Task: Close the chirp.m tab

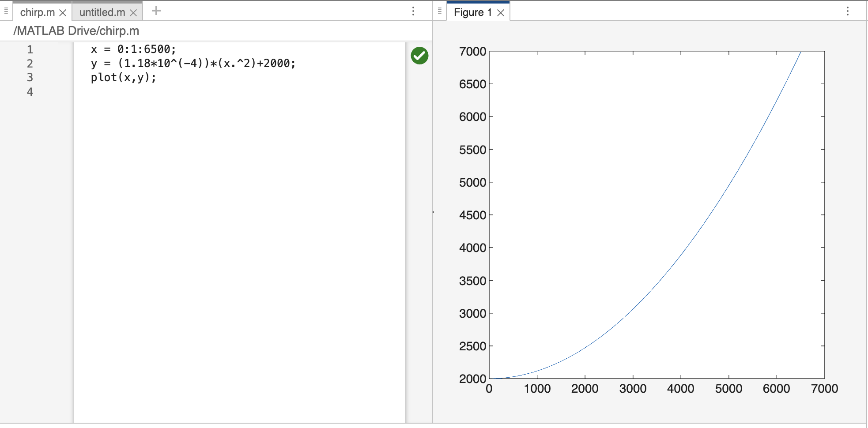Action: click(63, 13)
